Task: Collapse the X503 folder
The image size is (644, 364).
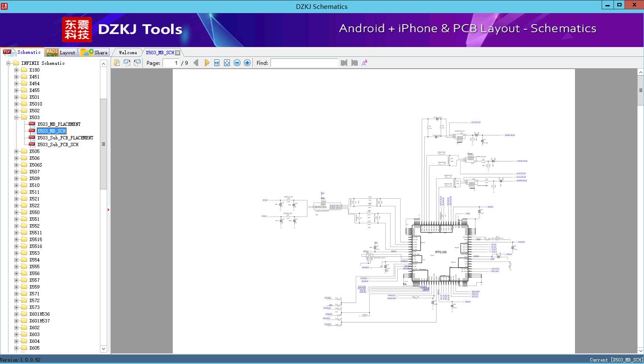Action: [x=16, y=117]
